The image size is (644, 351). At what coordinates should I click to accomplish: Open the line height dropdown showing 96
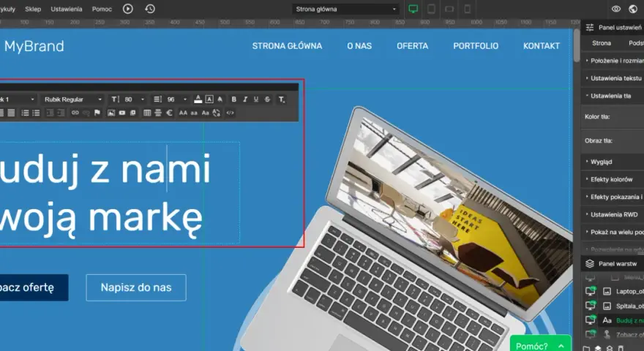[x=171, y=99]
